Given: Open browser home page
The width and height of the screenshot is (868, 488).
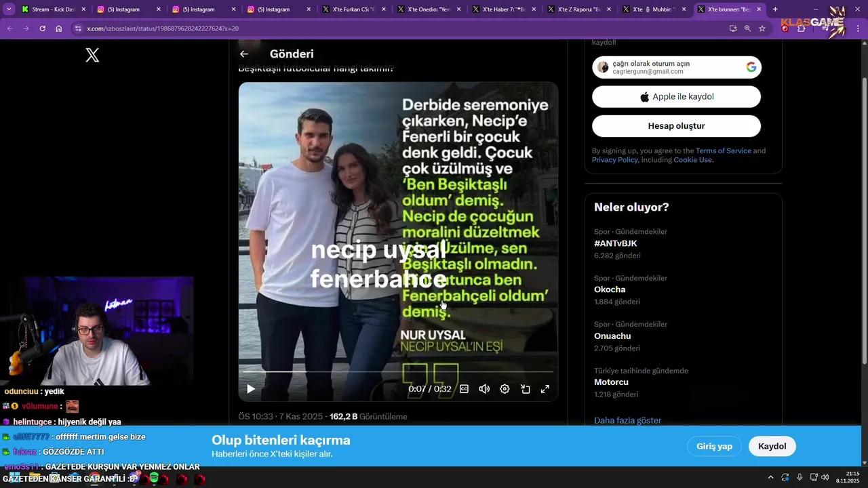Looking at the screenshot, I should pyautogui.click(x=59, y=28).
